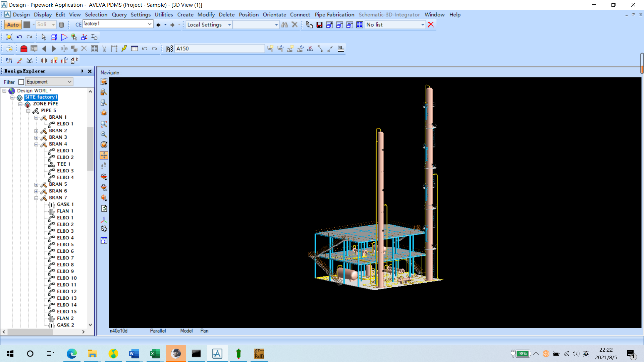Click the A150 specification field
Viewport: 644px width, 362px height.
tap(220, 49)
